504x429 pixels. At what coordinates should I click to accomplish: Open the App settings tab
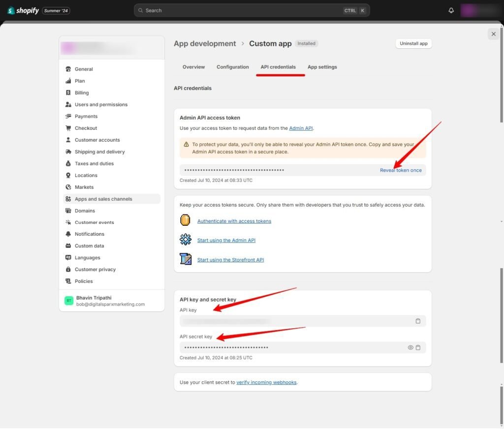322,67
